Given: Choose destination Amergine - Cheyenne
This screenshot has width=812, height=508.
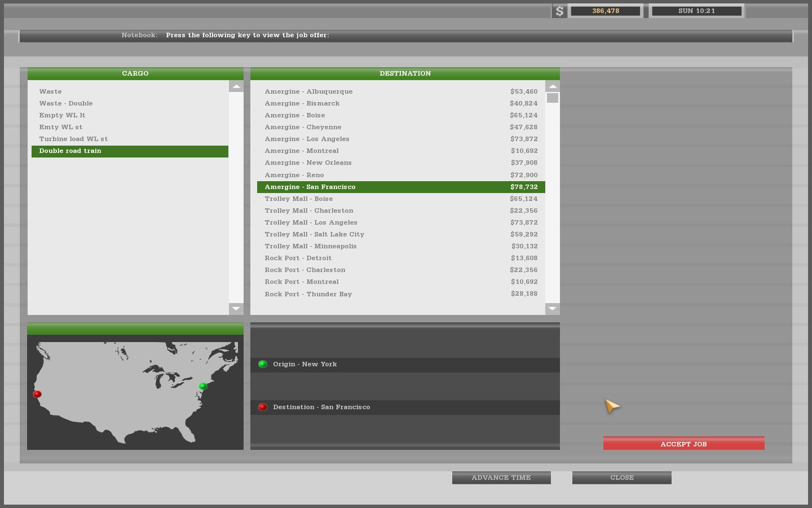Looking at the screenshot, I should click(x=401, y=127).
